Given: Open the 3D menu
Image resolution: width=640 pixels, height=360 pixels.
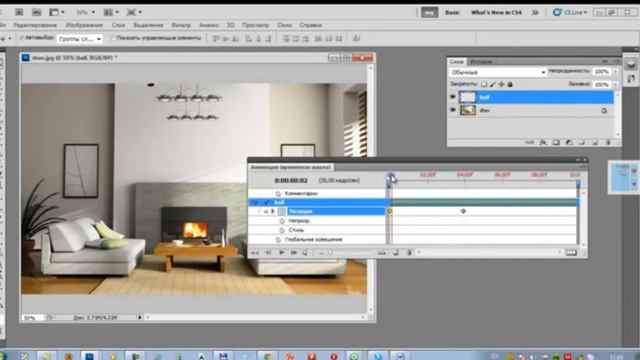Looking at the screenshot, I should pos(231,25).
